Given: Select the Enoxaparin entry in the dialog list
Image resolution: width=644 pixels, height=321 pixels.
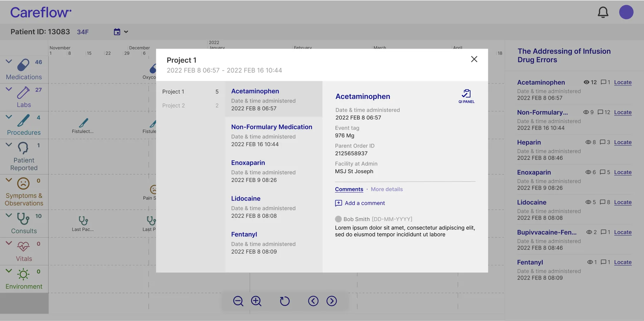Looking at the screenshot, I should tap(274, 171).
